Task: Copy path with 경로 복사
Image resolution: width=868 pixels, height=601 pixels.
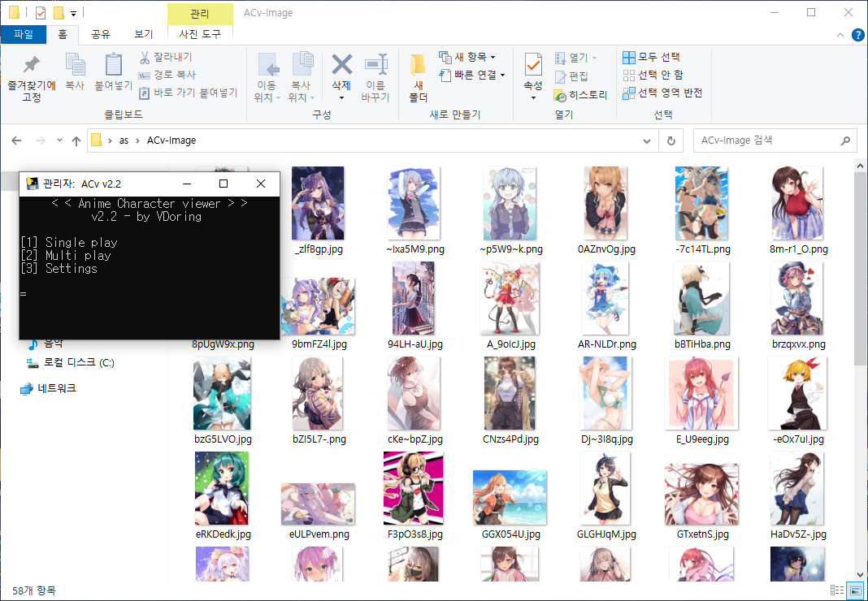Action: [167, 75]
